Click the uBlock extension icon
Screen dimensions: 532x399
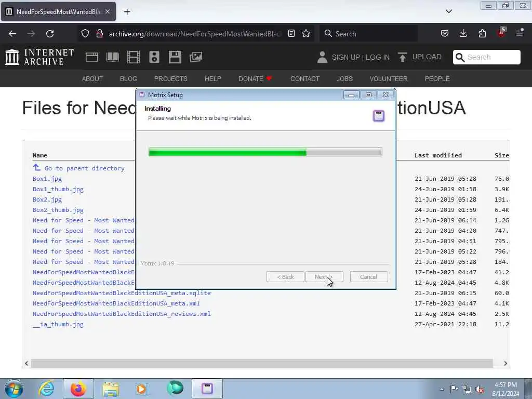(501, 33)
